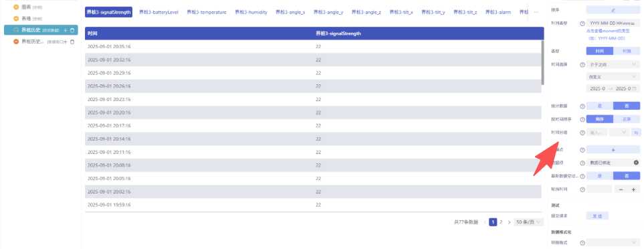This screenshot has height=249, width=644.
Task: Choose 正序 for 按时间排序
Action: pos(627,119)
